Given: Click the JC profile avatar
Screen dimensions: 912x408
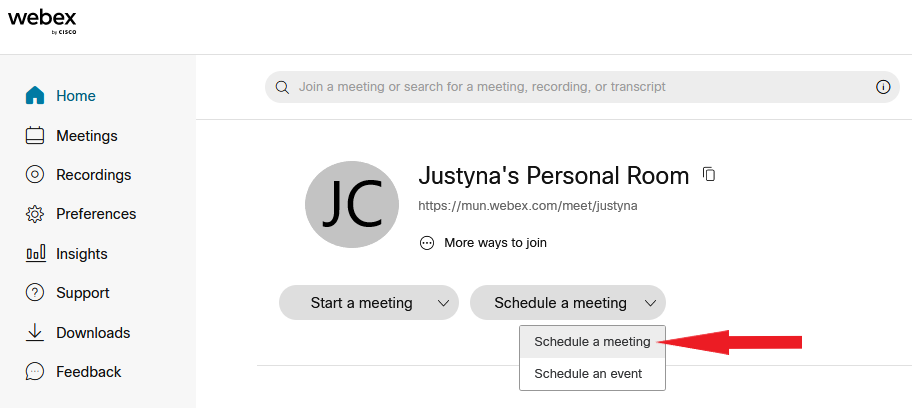Looking at the screenshot, I should pos(352,205).
